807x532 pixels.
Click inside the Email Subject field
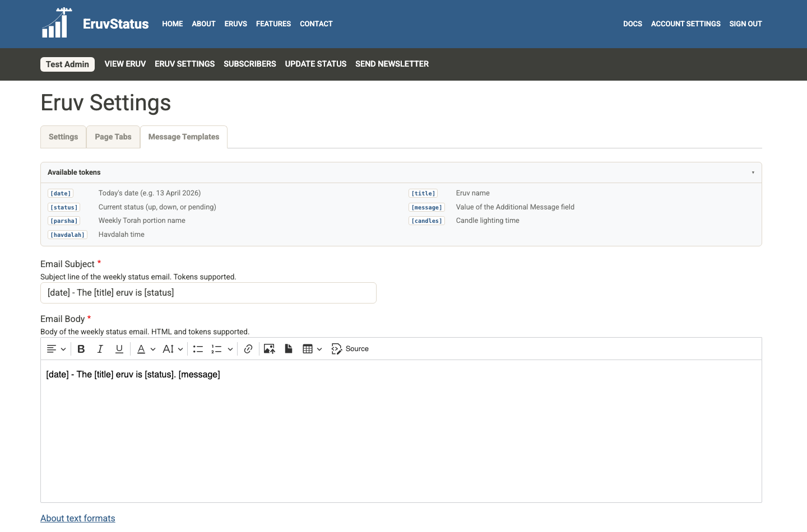(x=208, y=292)
